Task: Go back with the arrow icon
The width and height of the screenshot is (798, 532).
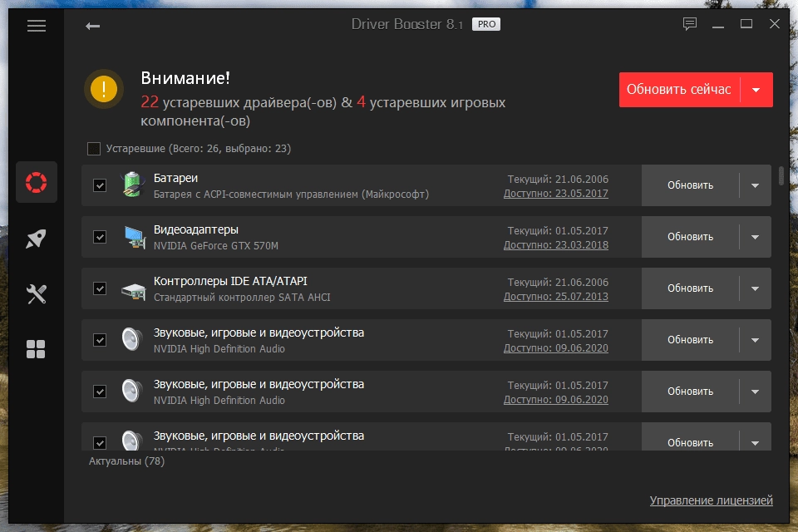Action: pos(92,26)
